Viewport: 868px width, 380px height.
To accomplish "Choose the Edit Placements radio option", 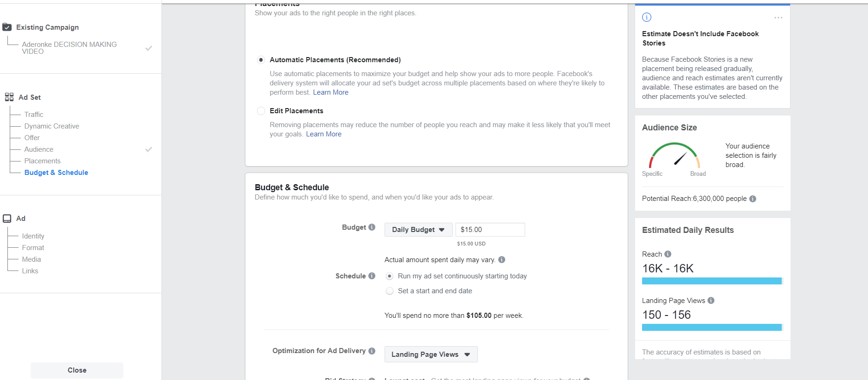I will click(261, 111).
